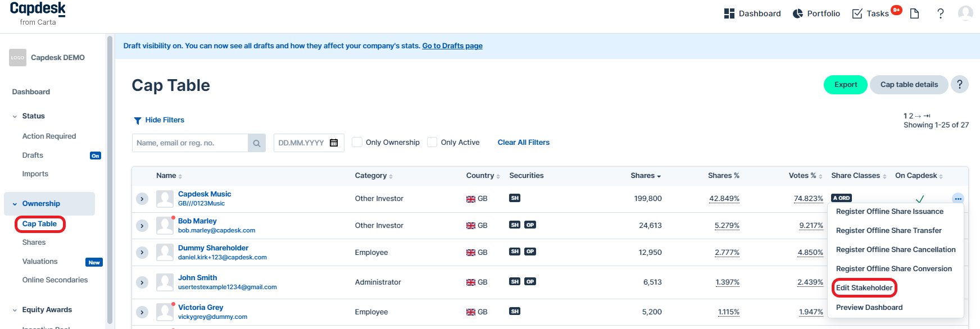The image size is (980, 329).
Task: Select Register Offline Share Conversion
Action: (x=893, y=269)
